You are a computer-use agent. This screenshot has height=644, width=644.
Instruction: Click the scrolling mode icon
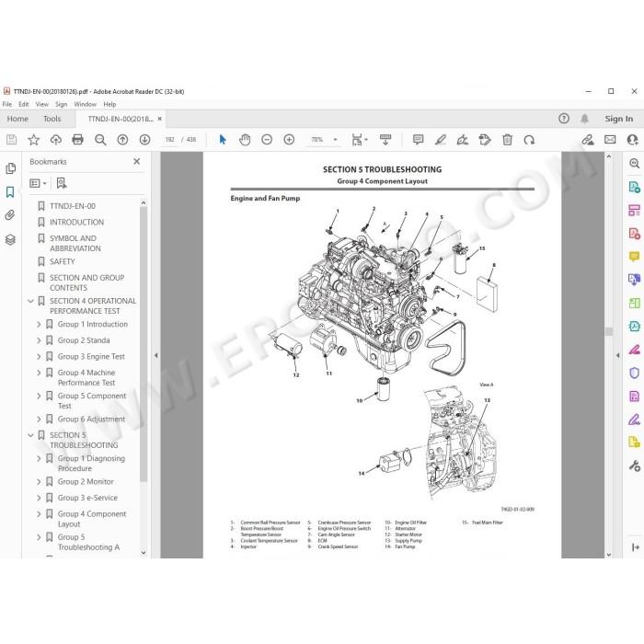click(x=385, y=140)
